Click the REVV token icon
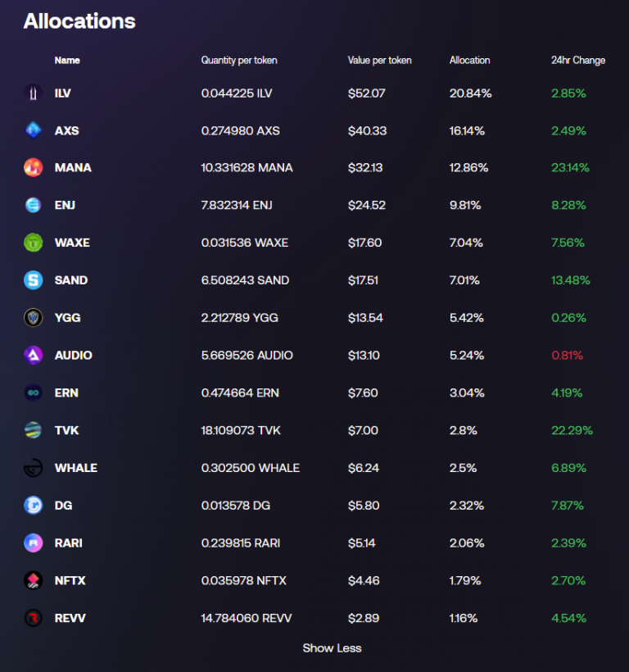The image size is (629, 672). point(33,618)
